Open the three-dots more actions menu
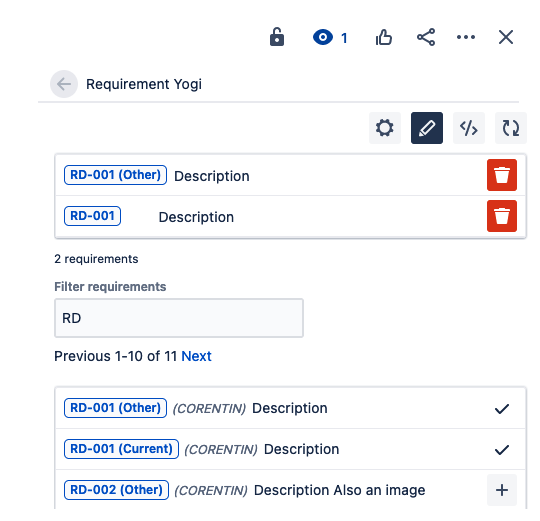 click(x=466, y=37)
